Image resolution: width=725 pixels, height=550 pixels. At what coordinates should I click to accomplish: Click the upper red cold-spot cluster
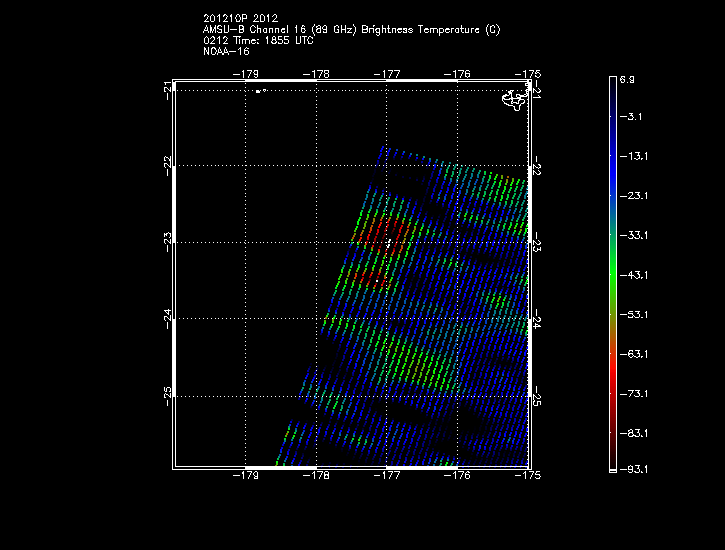point(386,232)
